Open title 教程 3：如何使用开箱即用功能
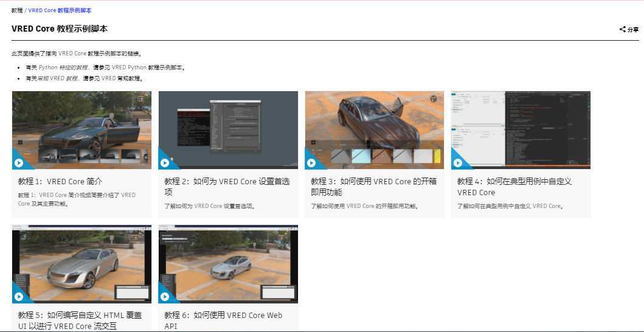This screenshot has width=644, height=332. click(374, 187)
